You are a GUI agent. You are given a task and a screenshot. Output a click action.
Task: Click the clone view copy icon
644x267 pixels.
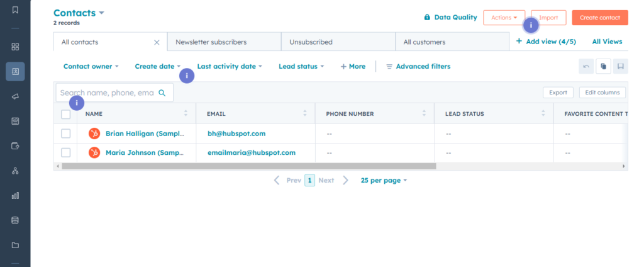point(603,66)
